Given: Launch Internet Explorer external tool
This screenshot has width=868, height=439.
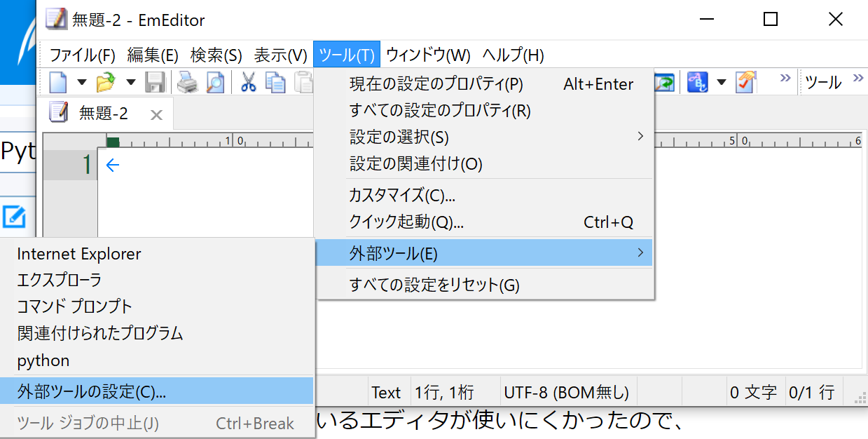Looking at the screenshot, I should click(157, 254).
